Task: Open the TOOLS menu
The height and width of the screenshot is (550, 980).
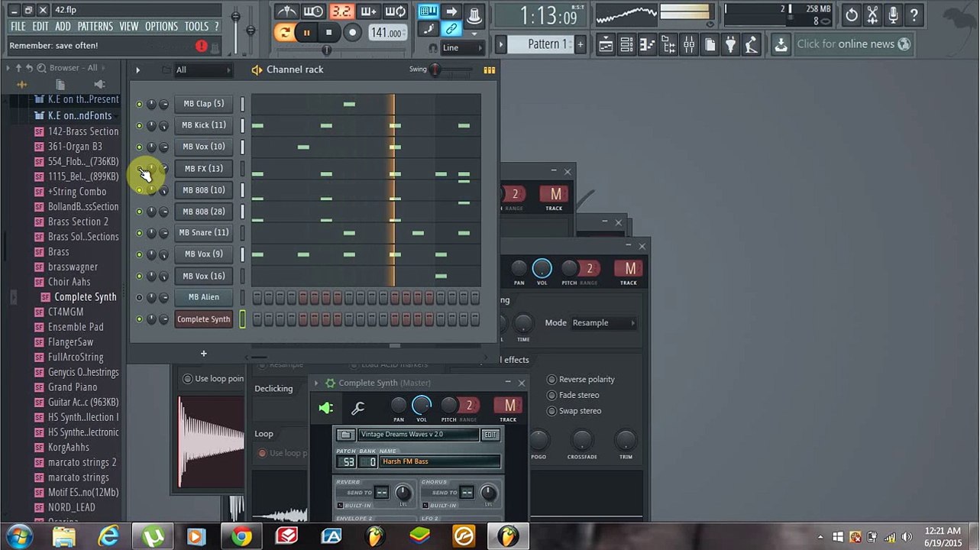Action: pos(196,26)
